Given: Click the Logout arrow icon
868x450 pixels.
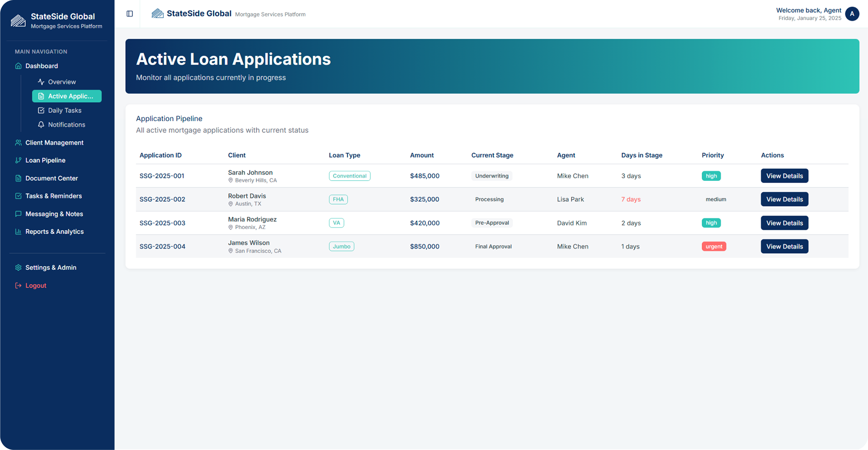Looking at the screenshot, I should [18, 286].
